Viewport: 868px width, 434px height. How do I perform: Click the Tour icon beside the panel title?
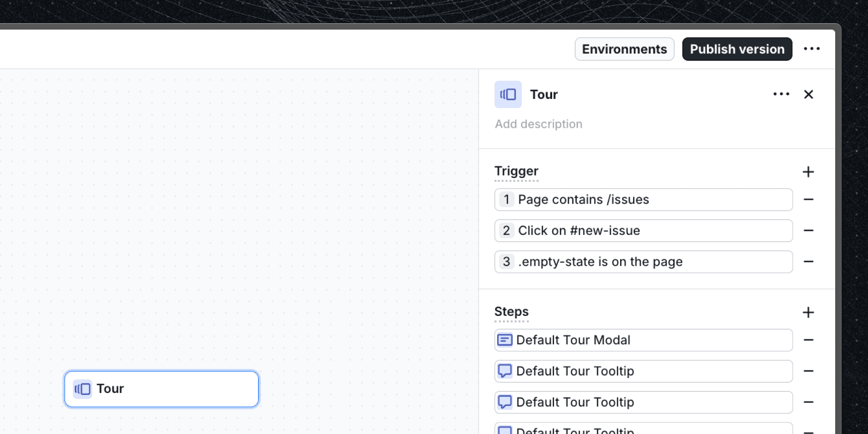508,95
